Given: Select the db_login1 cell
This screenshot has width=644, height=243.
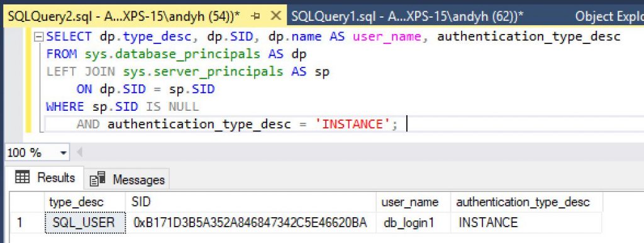Looking at the screenshot, I should pos(413,222).
